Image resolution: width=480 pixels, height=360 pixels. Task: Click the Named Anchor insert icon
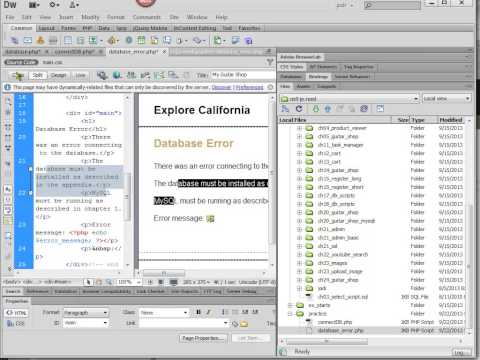point(40,41)
